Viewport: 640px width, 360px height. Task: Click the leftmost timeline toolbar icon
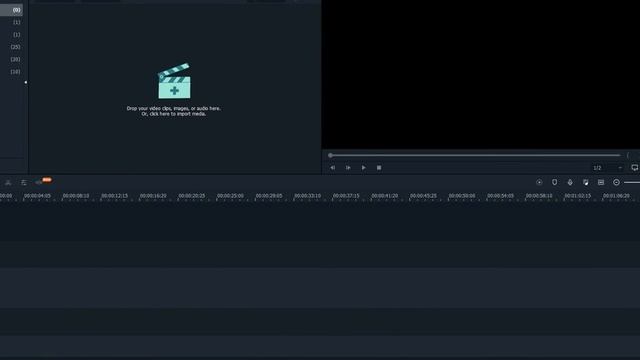point(8,182)
